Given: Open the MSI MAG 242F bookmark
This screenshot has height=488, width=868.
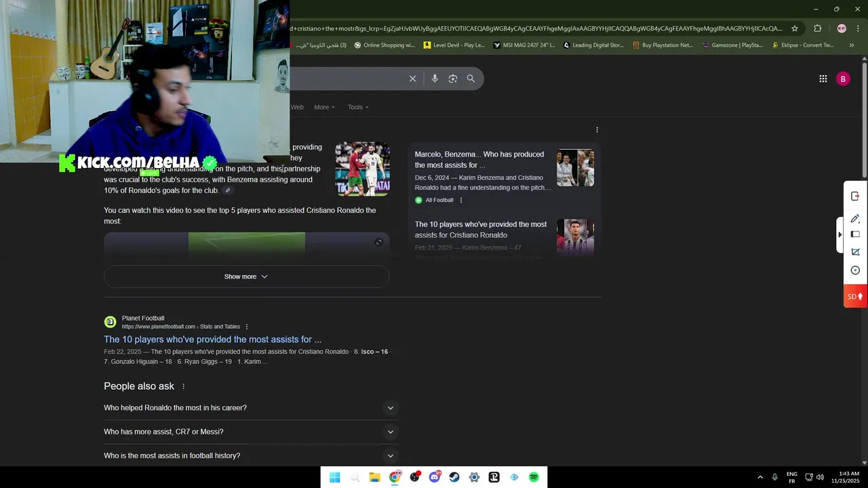Looking at the screenshot, I should 524,45.
